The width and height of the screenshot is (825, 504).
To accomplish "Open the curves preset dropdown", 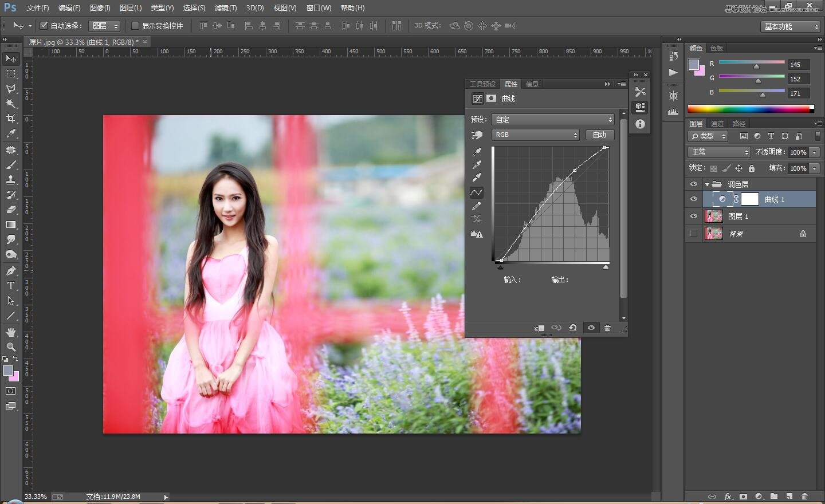I will (x=553, y=119).
